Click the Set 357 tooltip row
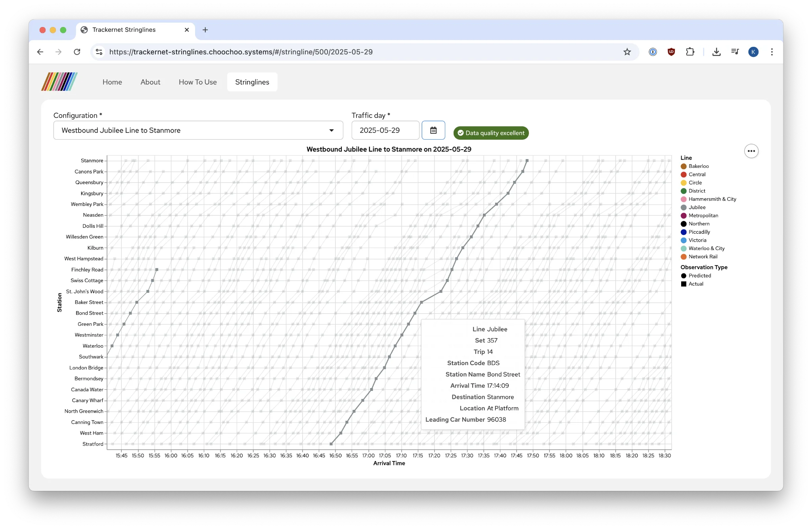This screenshot has height=529, width=812. coord(486,340)
